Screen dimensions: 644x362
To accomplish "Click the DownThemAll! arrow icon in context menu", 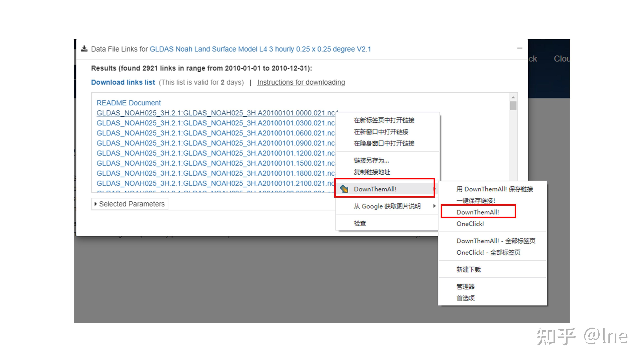I will [344, 189].
